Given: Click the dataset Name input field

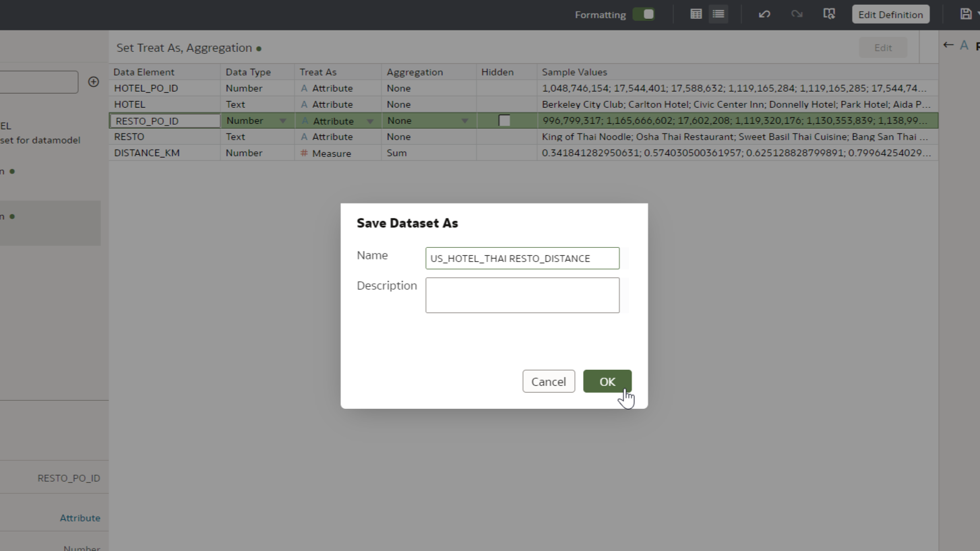Looking at the screenshot, I should click(x=522, y=258).
